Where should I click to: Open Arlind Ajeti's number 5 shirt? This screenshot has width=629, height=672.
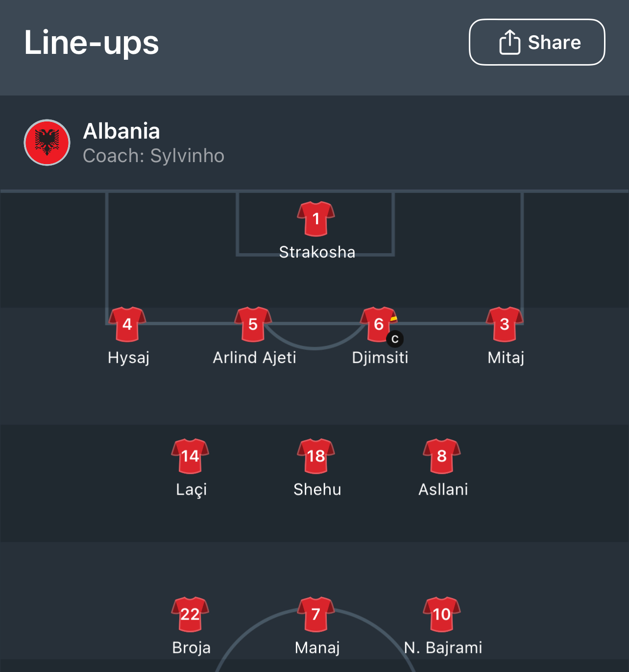click(x=253, y=324)
